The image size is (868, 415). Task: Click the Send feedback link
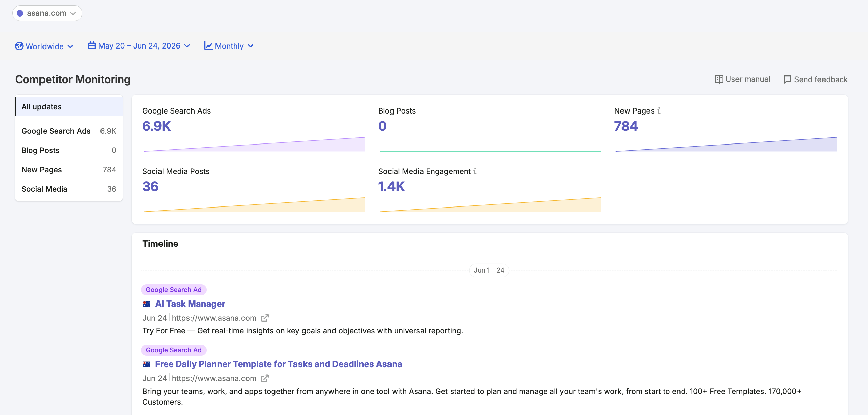(816, 79)
